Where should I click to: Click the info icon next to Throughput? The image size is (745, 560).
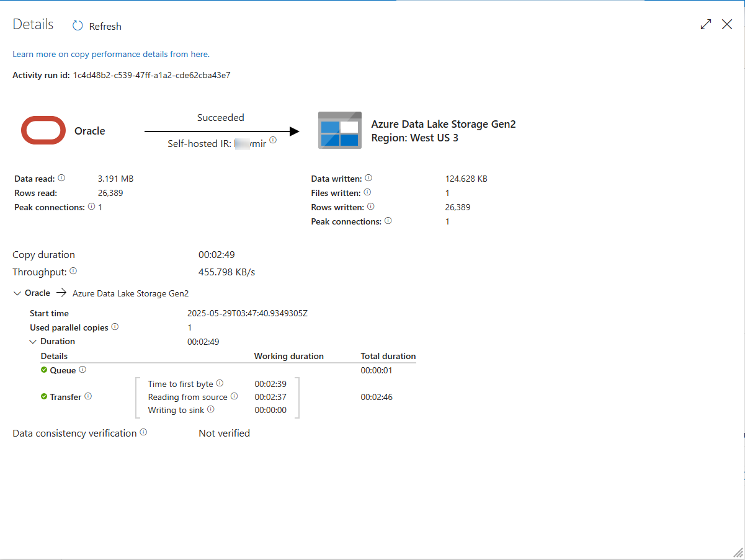click(x=73, y=271)
